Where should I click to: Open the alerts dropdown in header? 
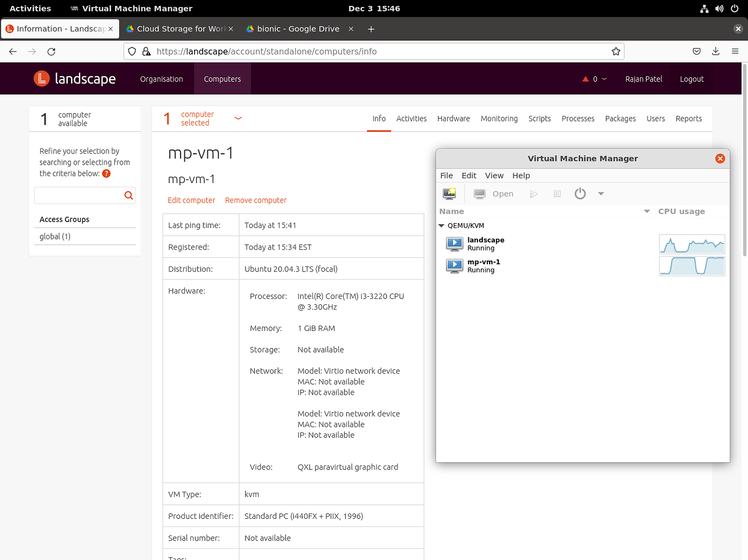(595, 79)
